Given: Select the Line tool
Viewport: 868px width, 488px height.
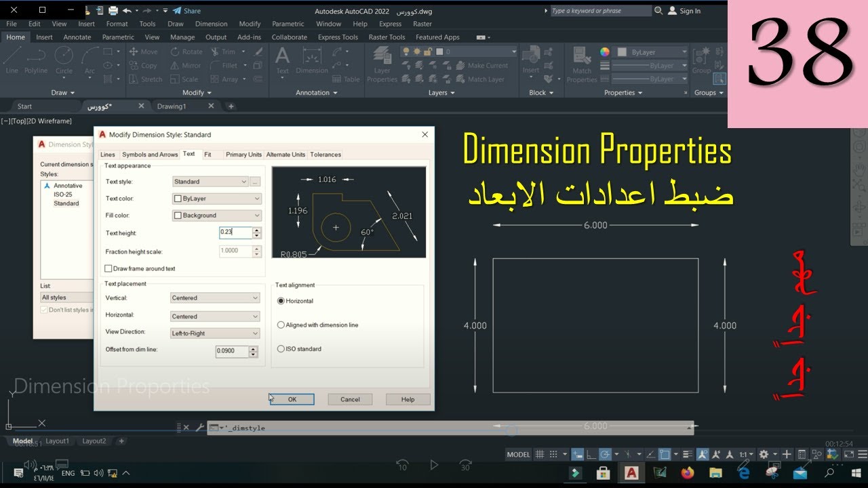Looking at the screenshot, I should [x=12, y=60].
